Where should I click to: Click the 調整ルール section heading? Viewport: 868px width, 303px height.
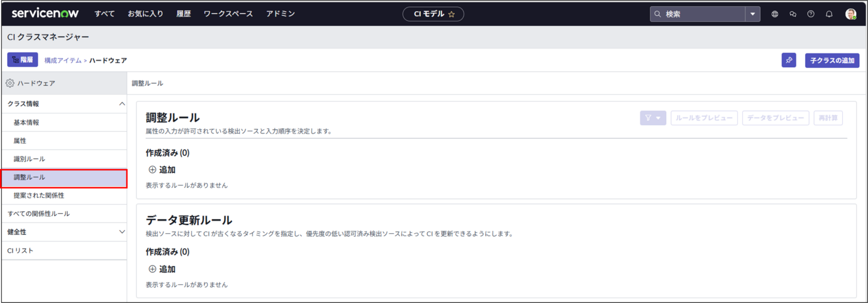tap(172, 117)
